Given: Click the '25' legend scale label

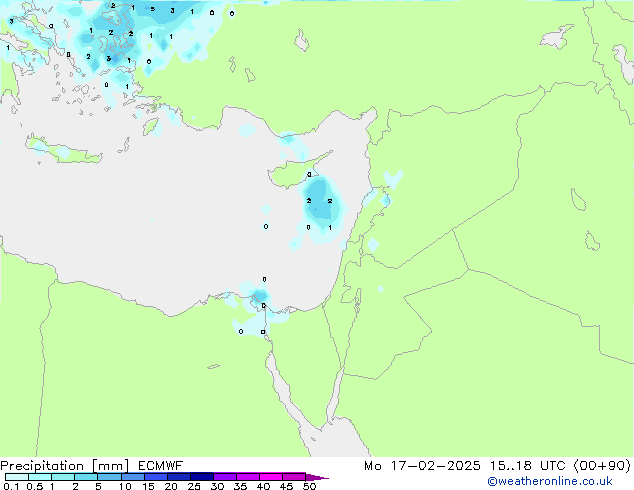Looking at the screenshot, I should click(194, 486).
